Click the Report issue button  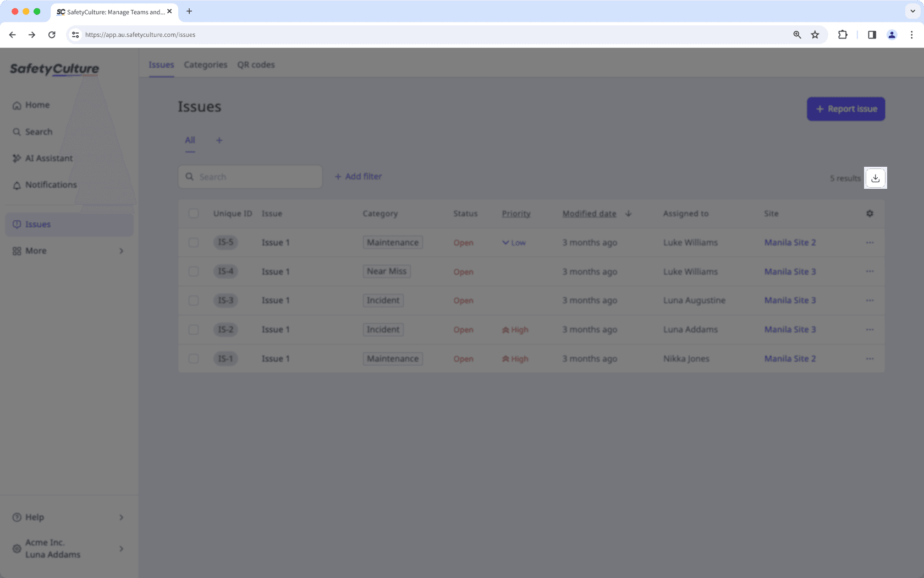pos(845,108)
